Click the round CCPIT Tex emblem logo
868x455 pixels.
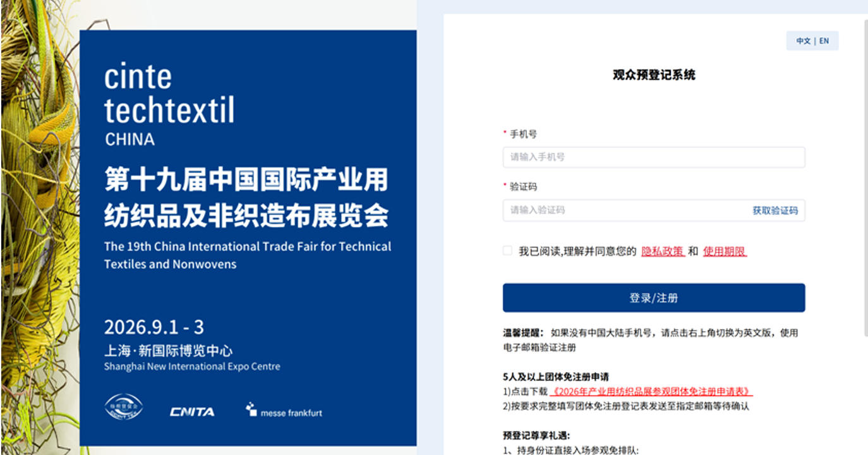[124, 407]
